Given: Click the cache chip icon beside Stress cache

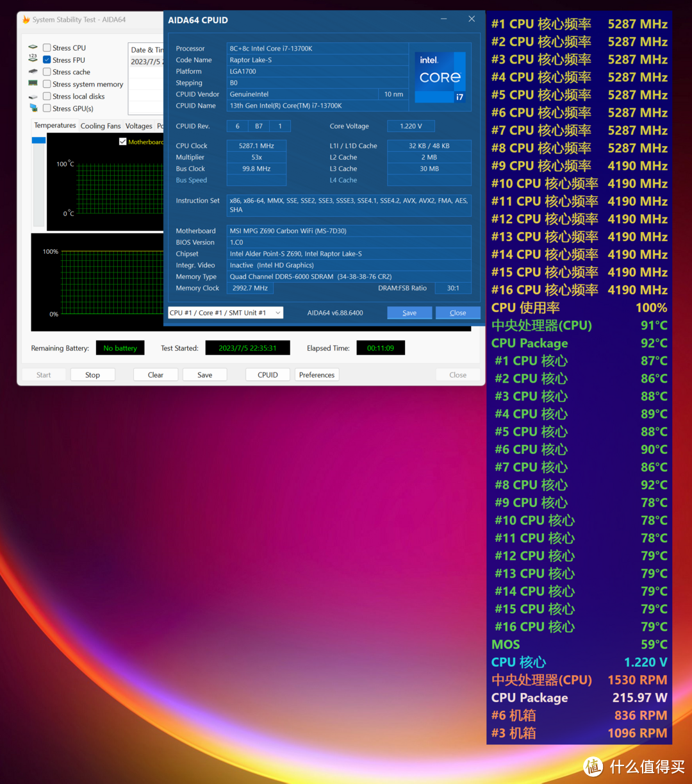Looking at the screenshot, I should [x=33, y=72].
